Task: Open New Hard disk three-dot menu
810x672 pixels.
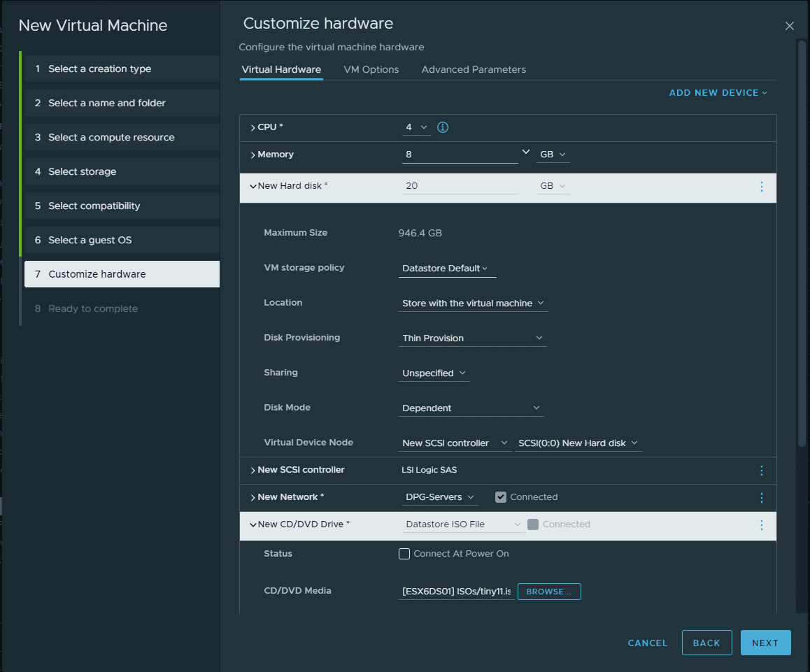Action: tap(761, 187)
